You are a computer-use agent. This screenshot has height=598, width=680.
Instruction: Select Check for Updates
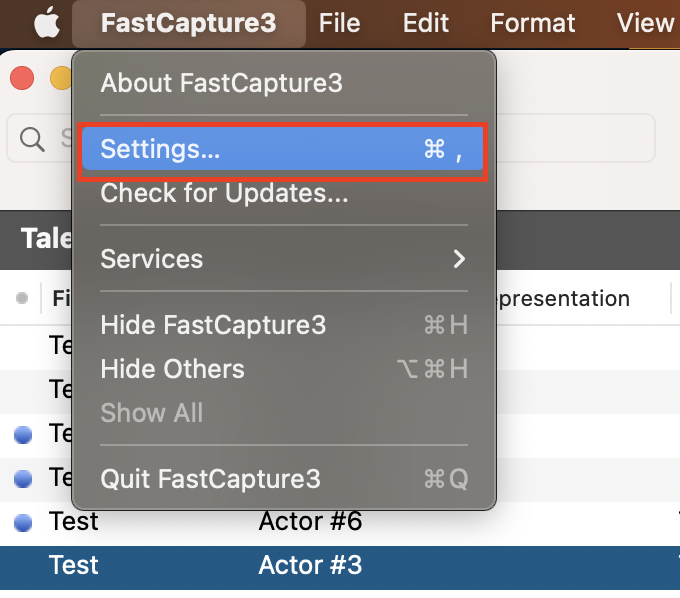pyautogui.click(x=224, y=193)
